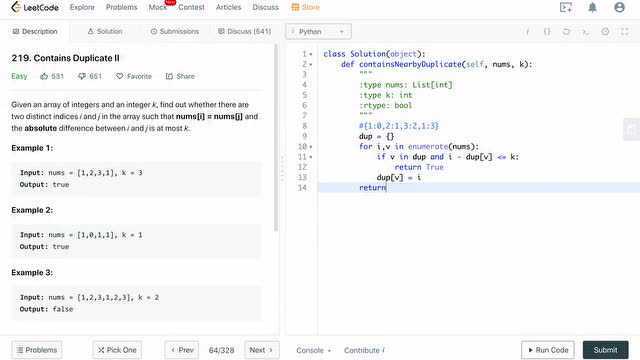Click the thumbs-up like icon
The image size is (640, 360).
coord(44,76)
